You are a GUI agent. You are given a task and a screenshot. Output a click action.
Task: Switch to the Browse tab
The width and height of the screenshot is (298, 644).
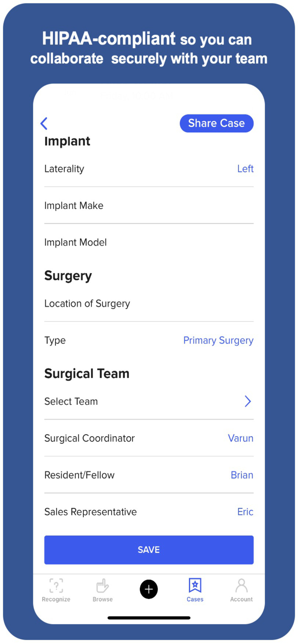tap(102, 590)
